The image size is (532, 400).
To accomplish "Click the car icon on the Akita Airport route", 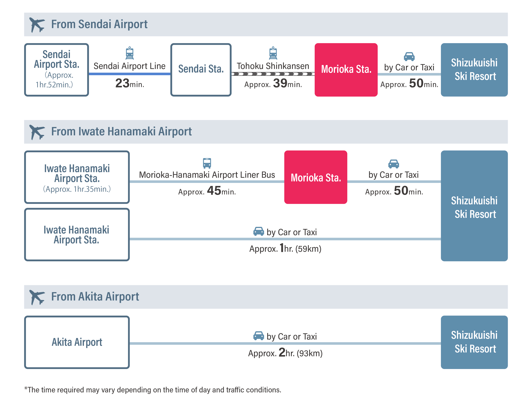I will tap(259, 336).
